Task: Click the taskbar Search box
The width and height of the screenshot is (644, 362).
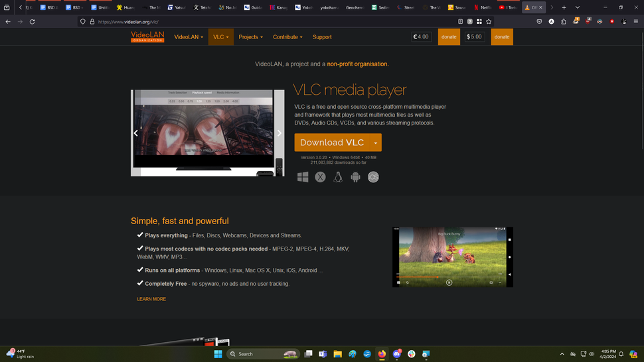Action: 263,354
